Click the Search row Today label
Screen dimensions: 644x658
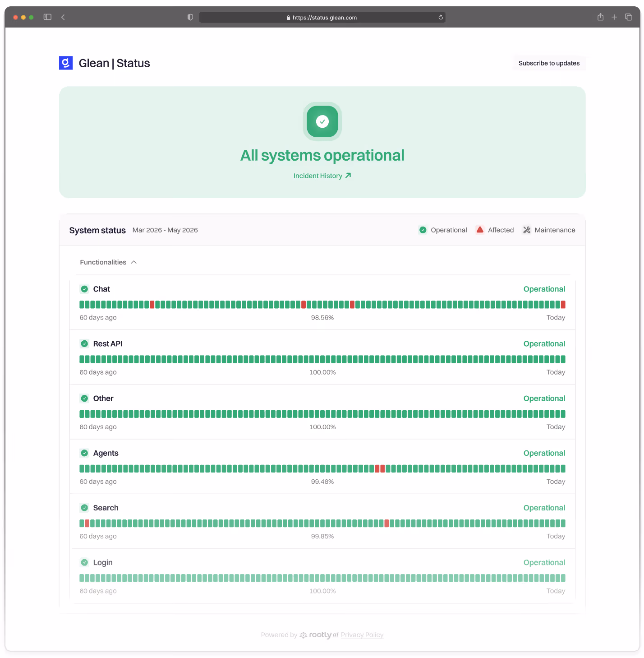click(x=556, y=536)
